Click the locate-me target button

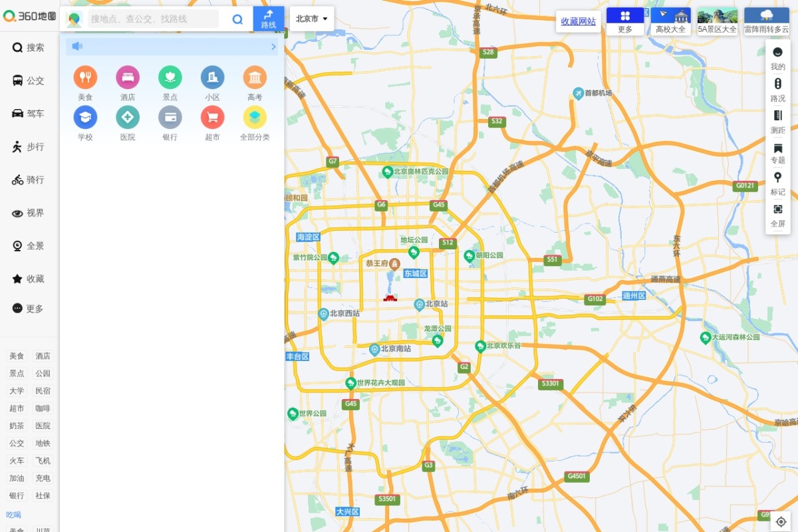(x=781, y=521)
